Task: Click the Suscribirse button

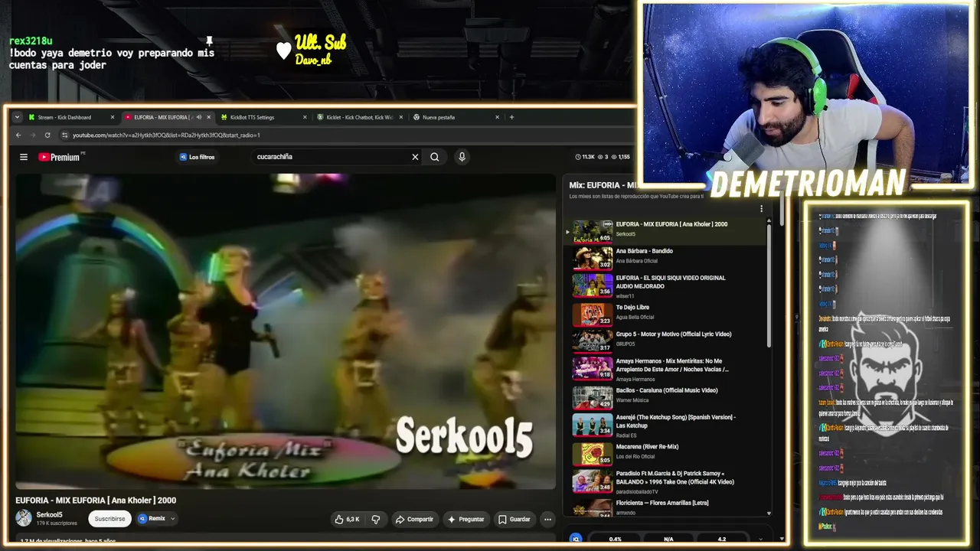Action: [109, 519]
